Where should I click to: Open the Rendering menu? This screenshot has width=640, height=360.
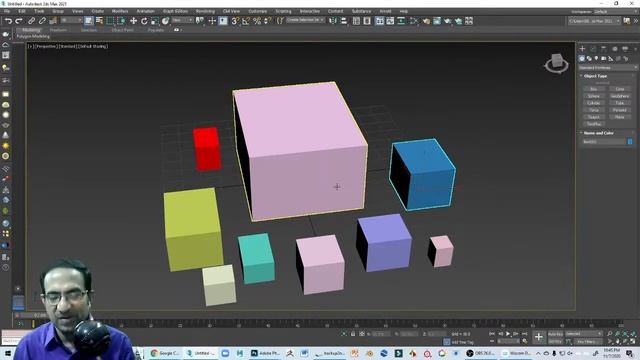205,11
